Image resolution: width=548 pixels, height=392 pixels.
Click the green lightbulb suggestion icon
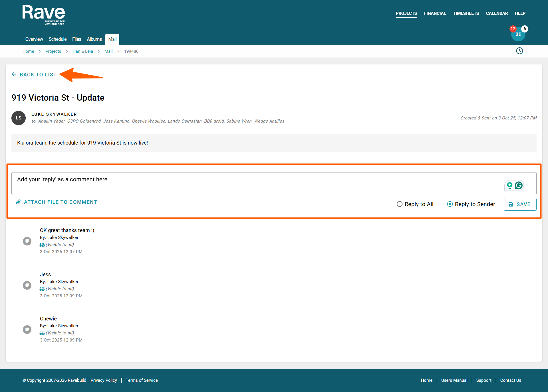click(509, 186)
